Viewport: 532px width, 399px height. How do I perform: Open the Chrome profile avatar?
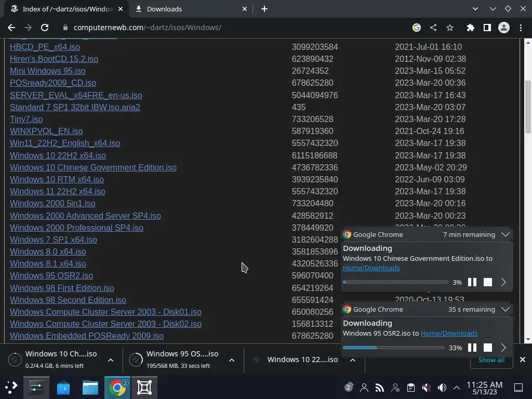(x=504, y=28)
